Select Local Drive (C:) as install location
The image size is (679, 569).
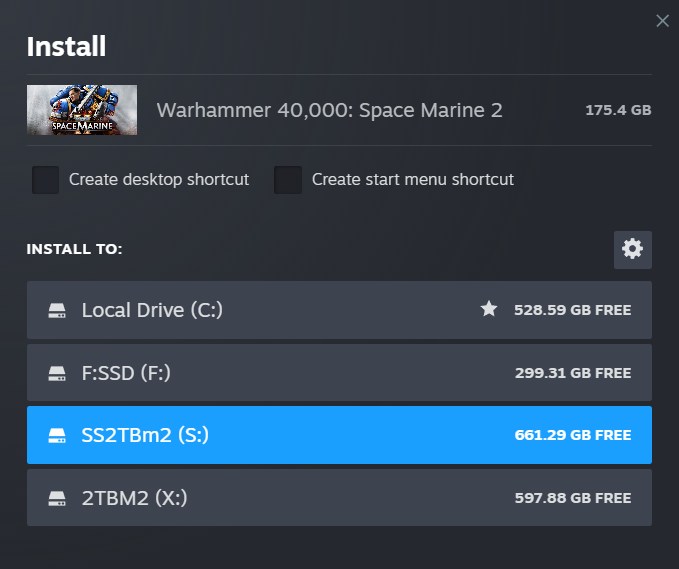pyautogui.click(x=339, y=310)
